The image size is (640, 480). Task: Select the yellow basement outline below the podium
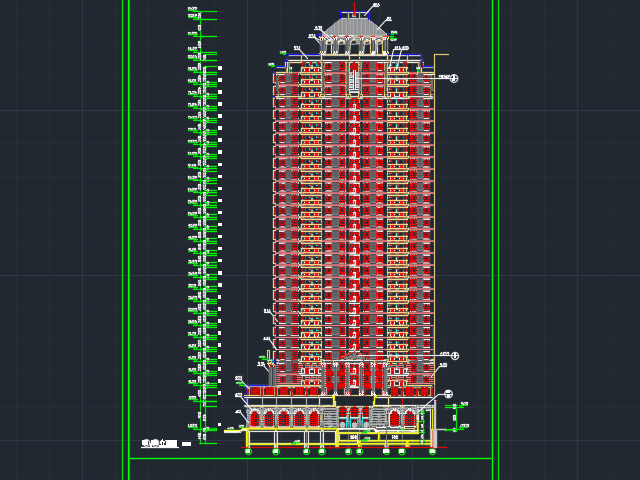click(x=300, y=436)
